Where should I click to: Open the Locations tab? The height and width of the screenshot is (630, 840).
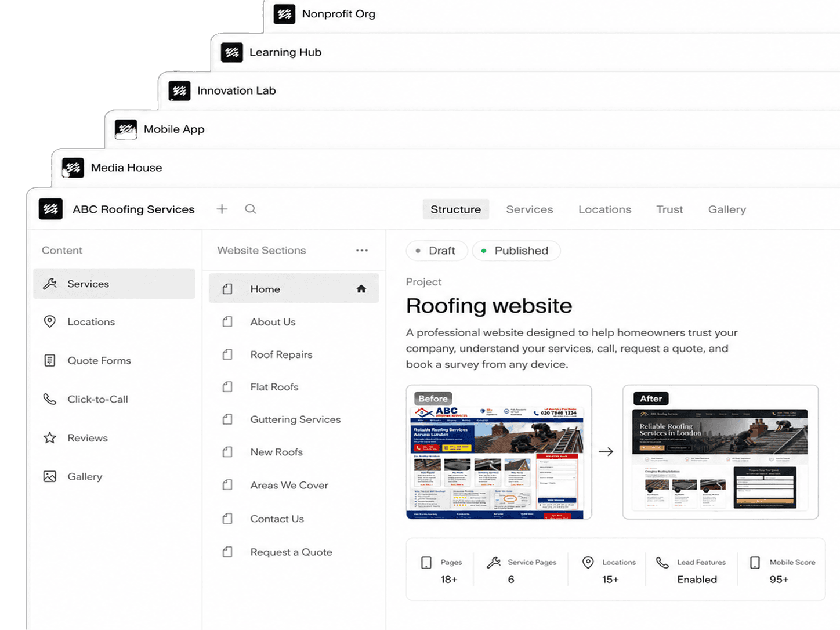point(604,209)
